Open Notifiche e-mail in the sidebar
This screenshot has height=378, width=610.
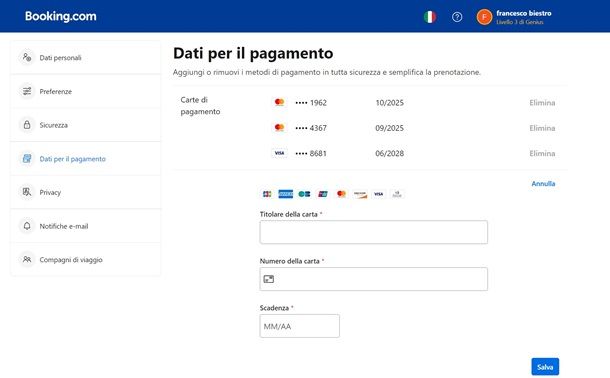[86, 226]
